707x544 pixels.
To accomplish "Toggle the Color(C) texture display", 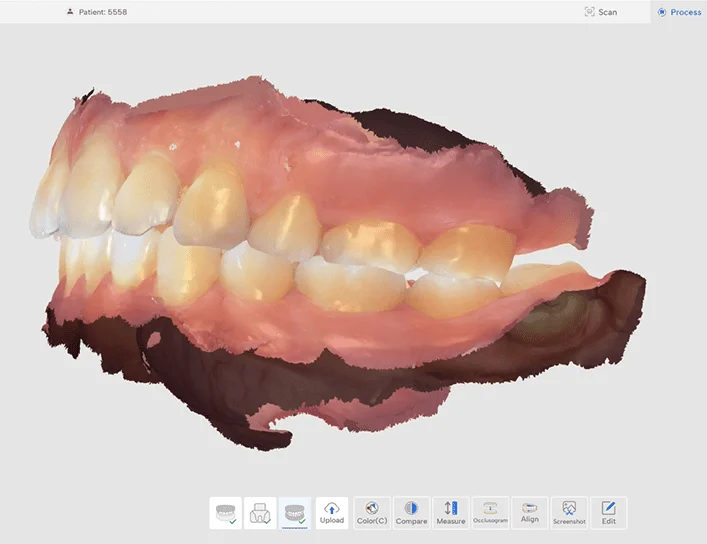I will click(372, 513).
